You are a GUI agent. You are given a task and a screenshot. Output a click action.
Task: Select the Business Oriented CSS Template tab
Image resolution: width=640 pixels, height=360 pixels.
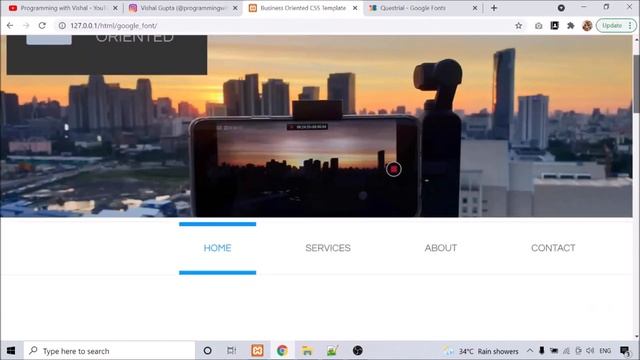[x=302, y=8]
